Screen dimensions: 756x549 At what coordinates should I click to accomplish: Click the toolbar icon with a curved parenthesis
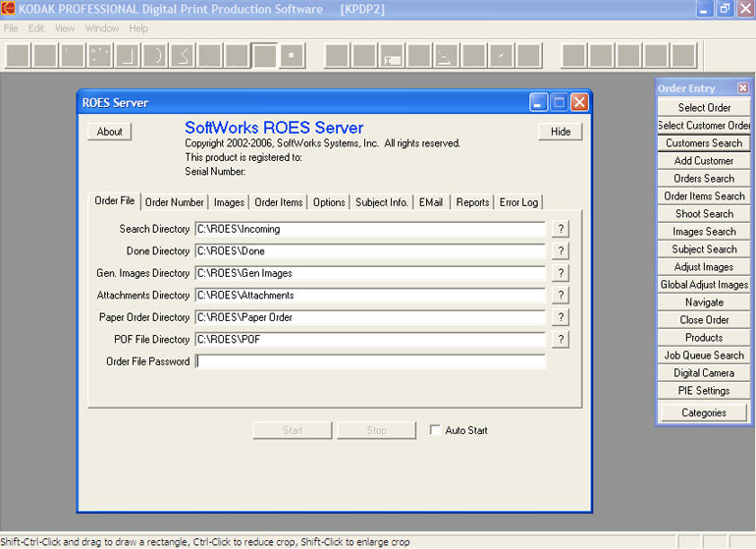pyautogui.click(x=155, y=55)
